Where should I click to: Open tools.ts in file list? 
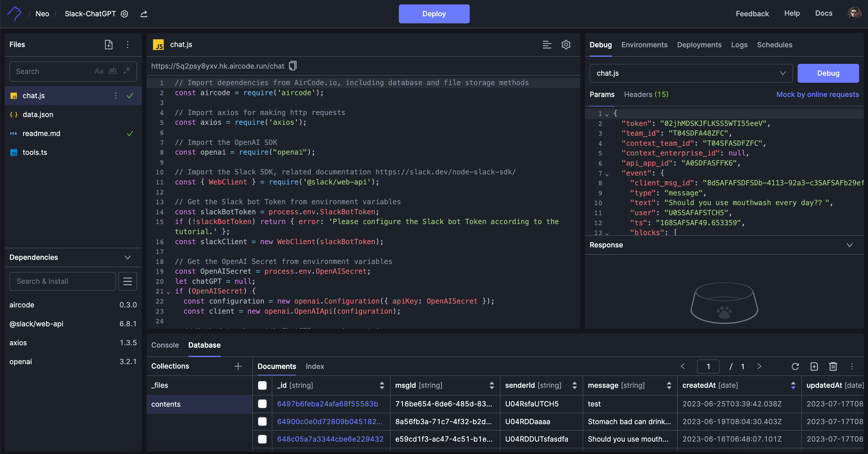click(x=73, y=152)
